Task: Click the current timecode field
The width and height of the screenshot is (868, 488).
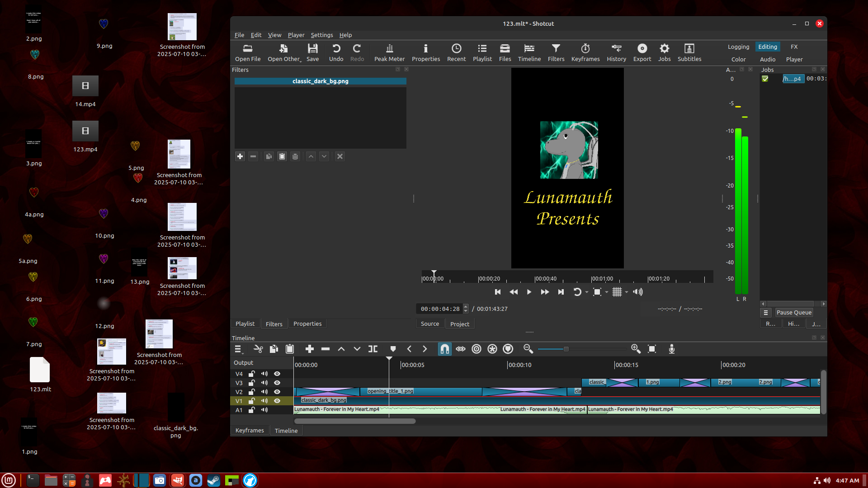Action: click(440, 309)
